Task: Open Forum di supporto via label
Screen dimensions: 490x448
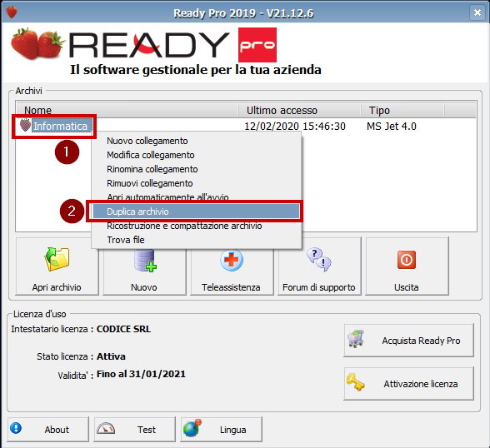Action: [x=318, y=287]
